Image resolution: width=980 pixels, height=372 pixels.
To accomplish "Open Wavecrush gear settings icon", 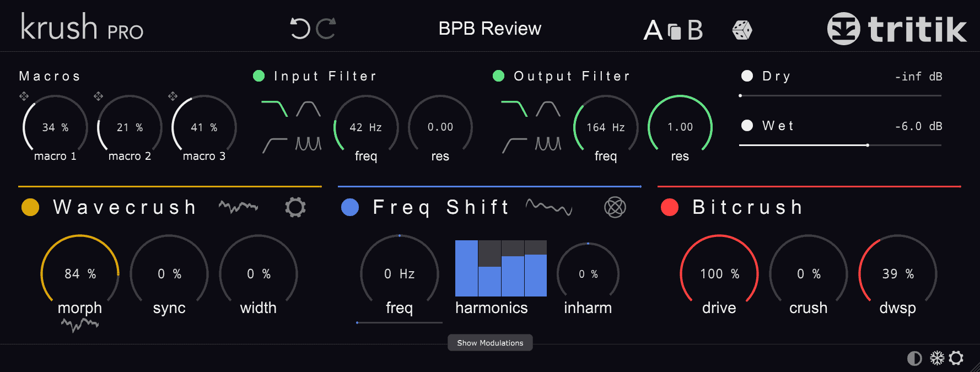I will [295, 207].
